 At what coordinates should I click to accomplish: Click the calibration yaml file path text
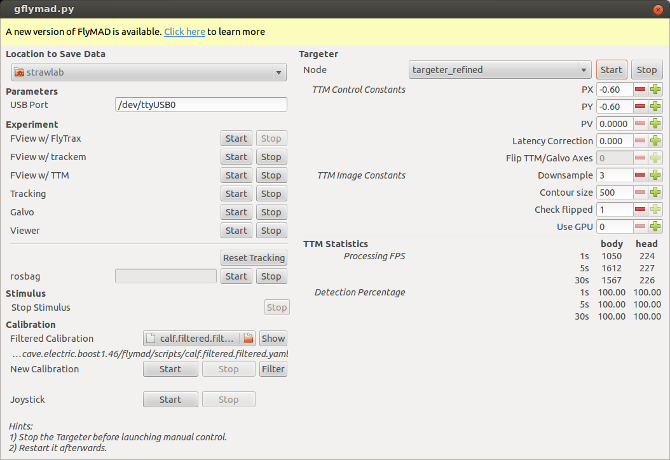tap(150, 354)
